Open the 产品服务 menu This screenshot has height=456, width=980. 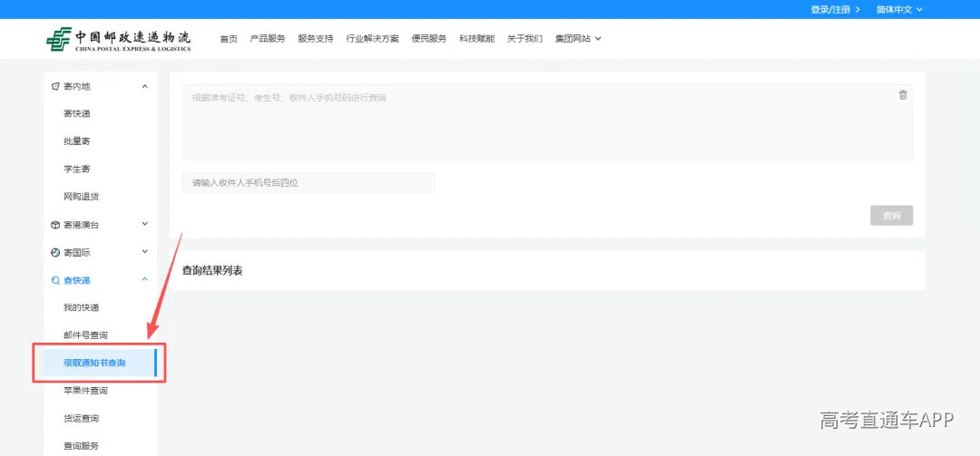[x=268, y=39]
